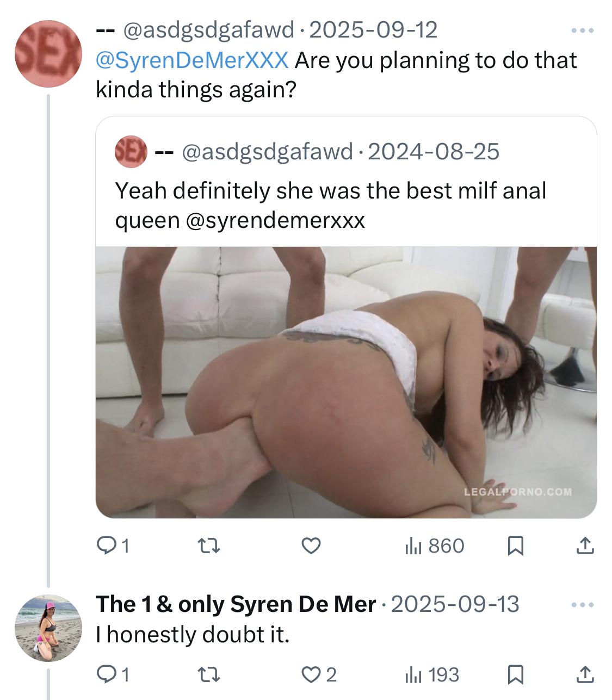Like the first post by @asdgsdgafawd
612x700 pixels.
[x=311, y=546]
